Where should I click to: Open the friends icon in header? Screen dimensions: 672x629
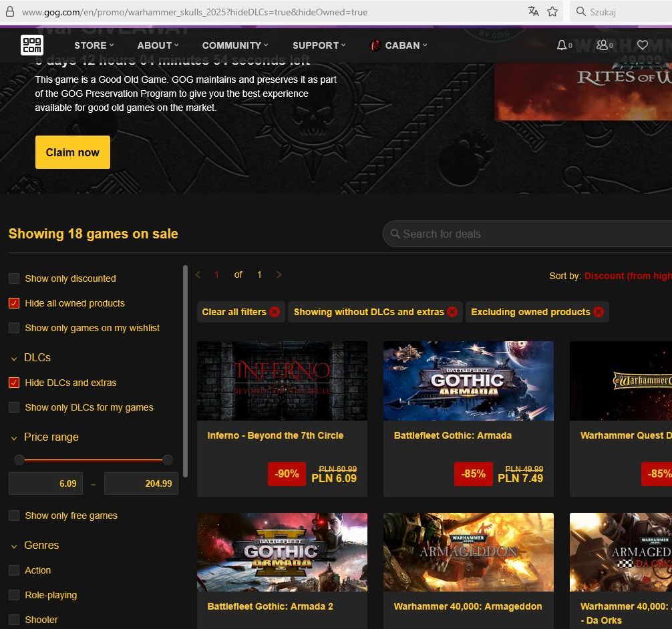click(x=603, y=45)
